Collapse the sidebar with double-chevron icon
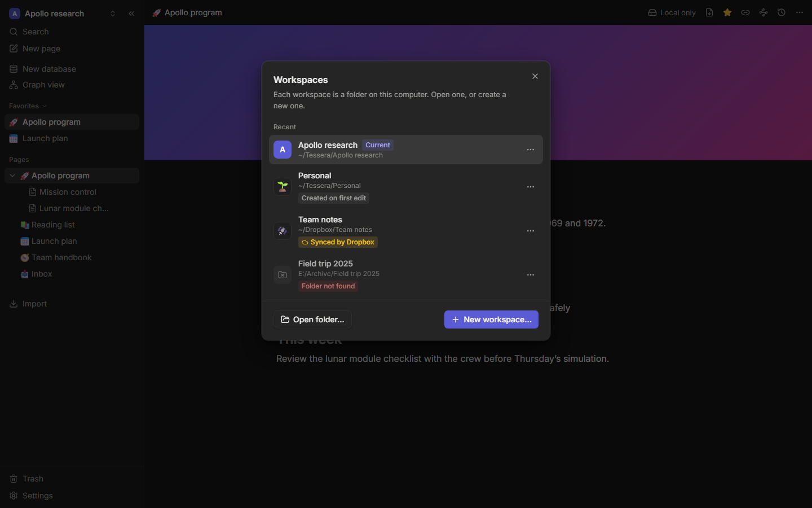 (x=131, y=14)
